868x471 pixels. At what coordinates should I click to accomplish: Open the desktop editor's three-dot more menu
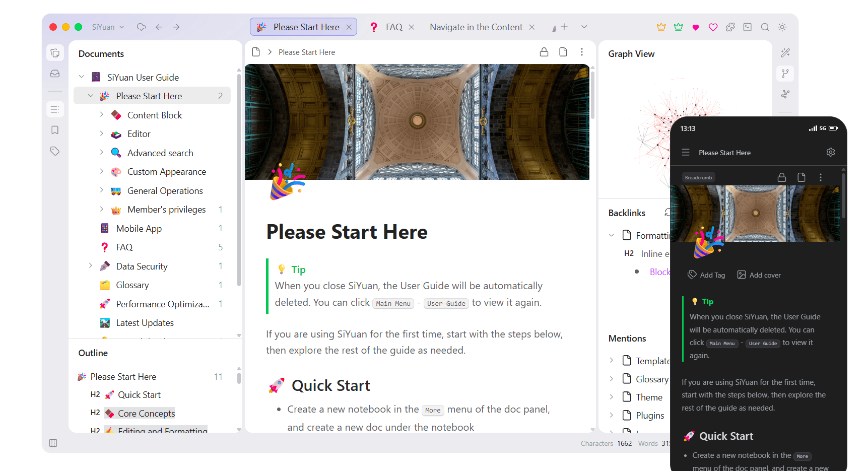582,52
